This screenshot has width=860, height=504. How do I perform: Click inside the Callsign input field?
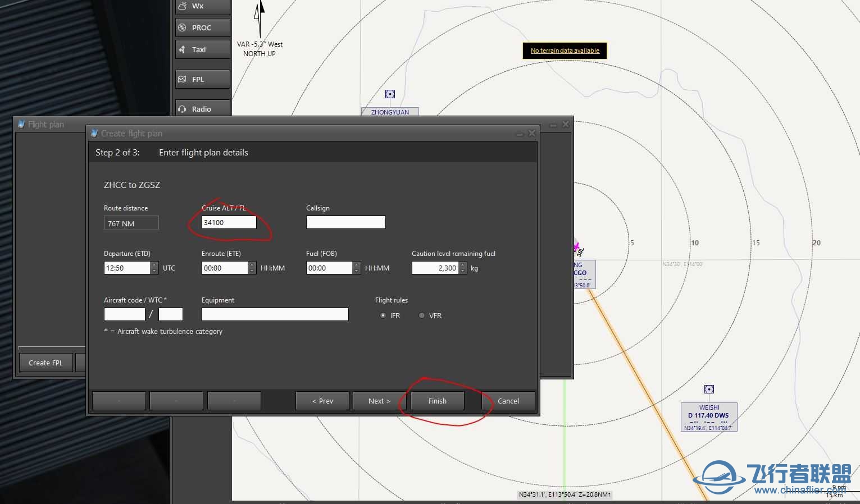tap(345, 222)
